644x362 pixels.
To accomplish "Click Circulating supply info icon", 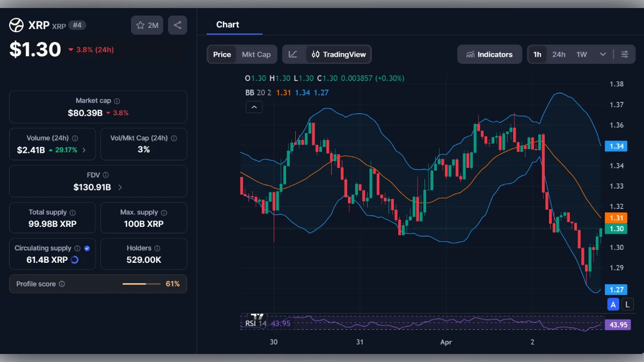I will 77,248.
